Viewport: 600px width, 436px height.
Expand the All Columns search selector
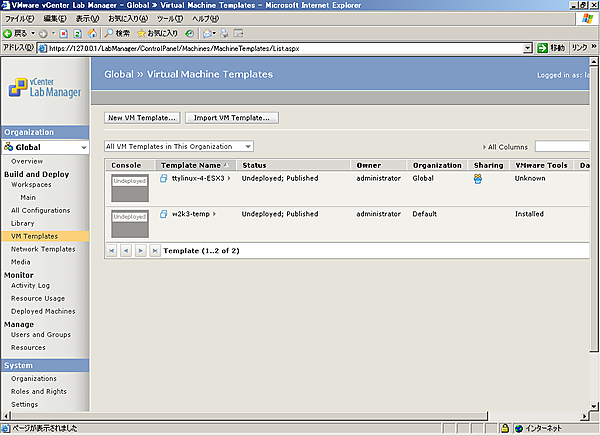484,147
